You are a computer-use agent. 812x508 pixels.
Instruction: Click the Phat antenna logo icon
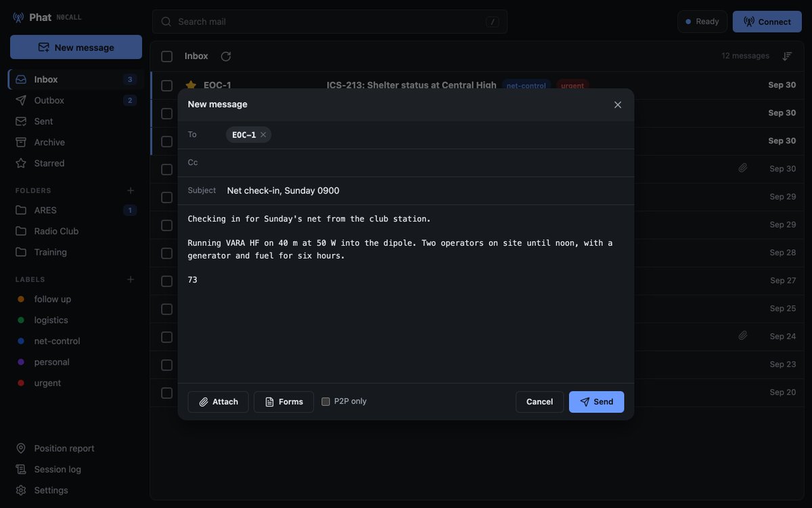pyautogui.click(x=18, y=18)
